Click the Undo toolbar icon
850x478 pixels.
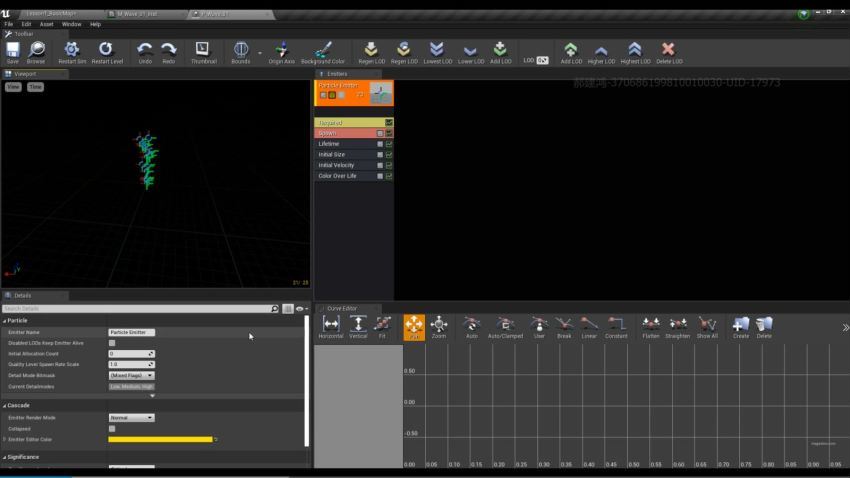(145, 52)
